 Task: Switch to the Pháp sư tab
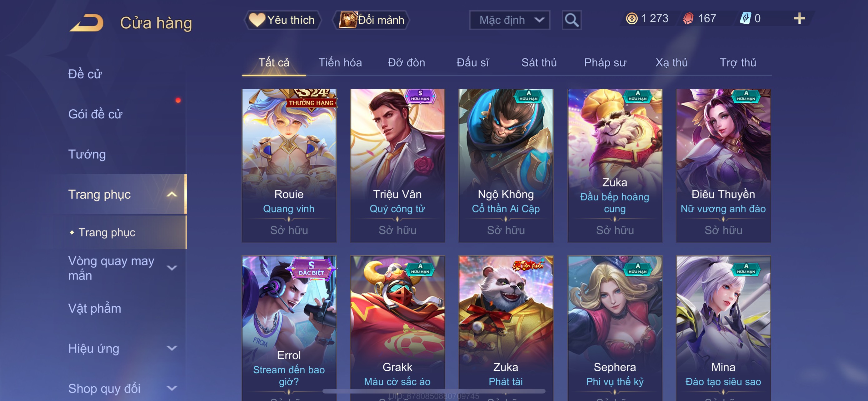605,63
